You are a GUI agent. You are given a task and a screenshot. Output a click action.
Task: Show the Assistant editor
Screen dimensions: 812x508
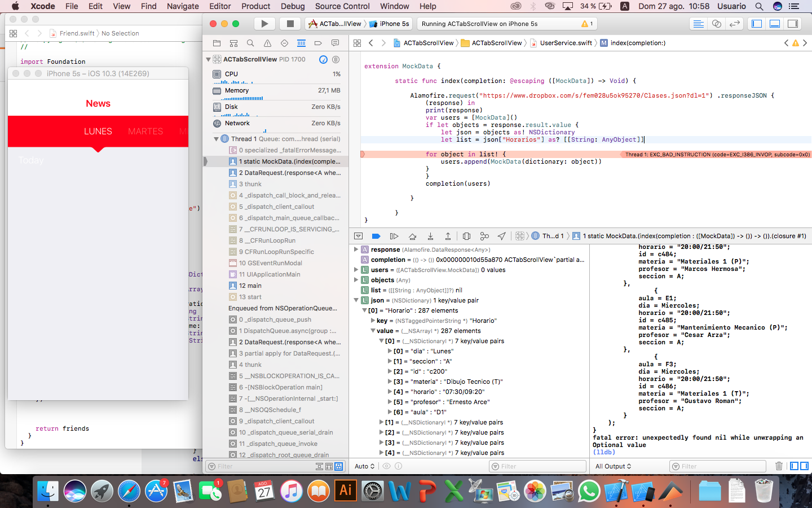pos(716,24)
